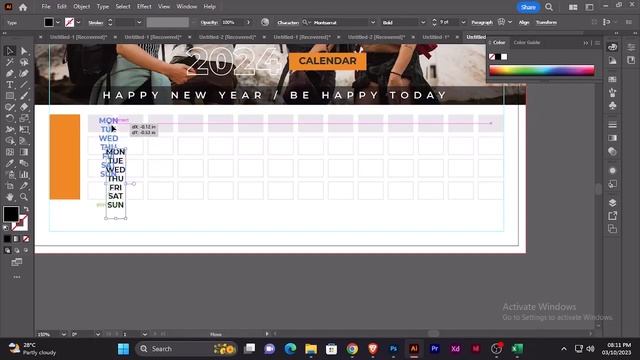The width and height of the screenshot is (640, 360).
Task: Open Character panel link in control bar
Action: pyautogui.click(x=288, y=22)
